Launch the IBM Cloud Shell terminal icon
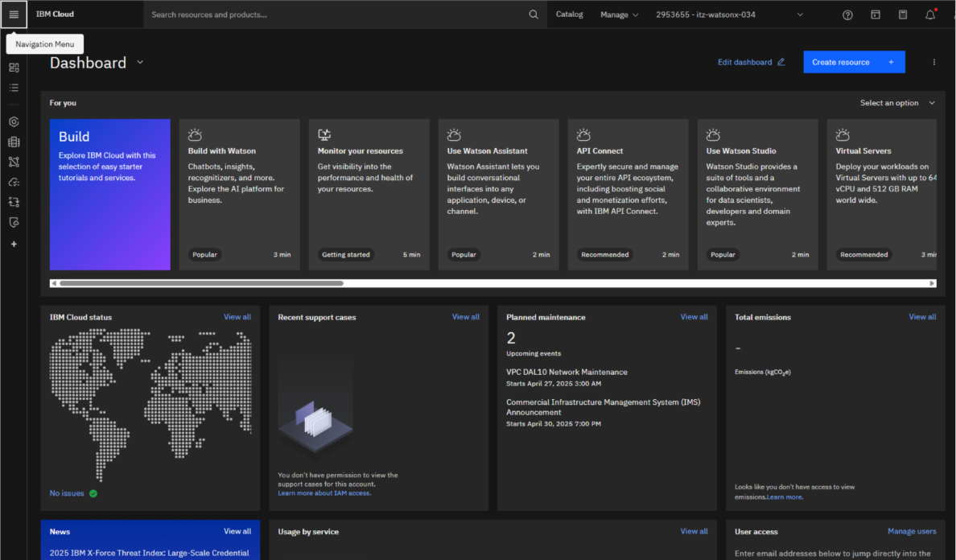This screenshot has height=560, width=956. pyautogui.click(x=876, y=14)
